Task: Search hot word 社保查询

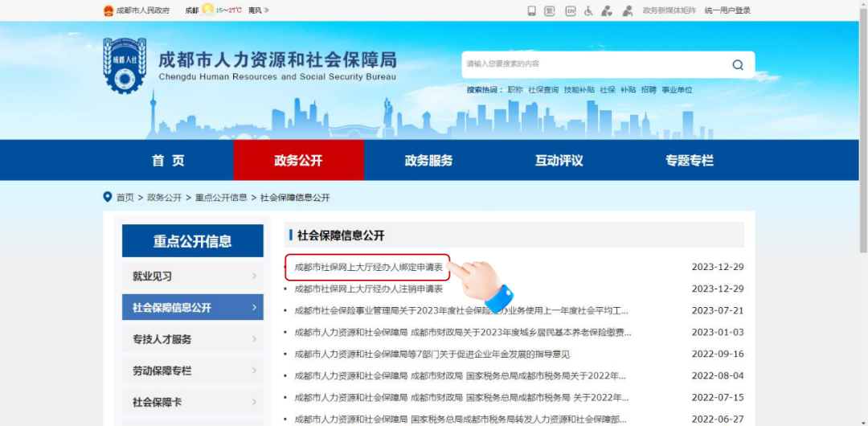Action: pos(543,90)
